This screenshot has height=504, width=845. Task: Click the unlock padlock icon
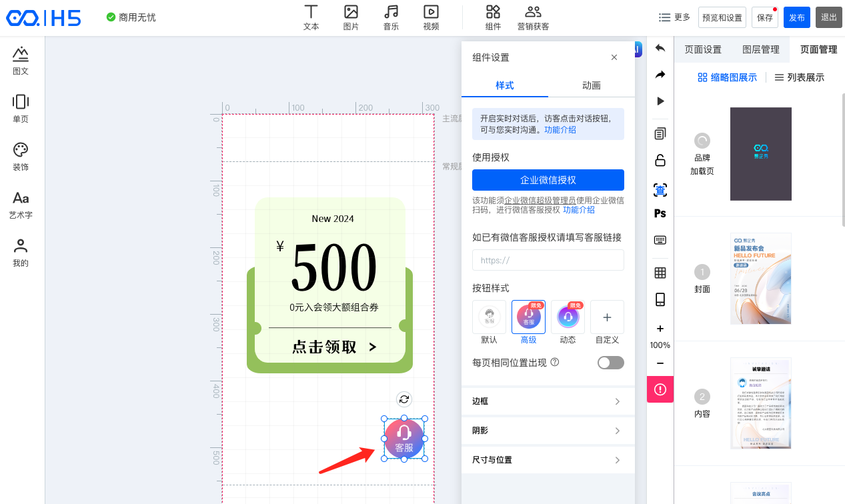pyautogui.click(x=660, y=160)
